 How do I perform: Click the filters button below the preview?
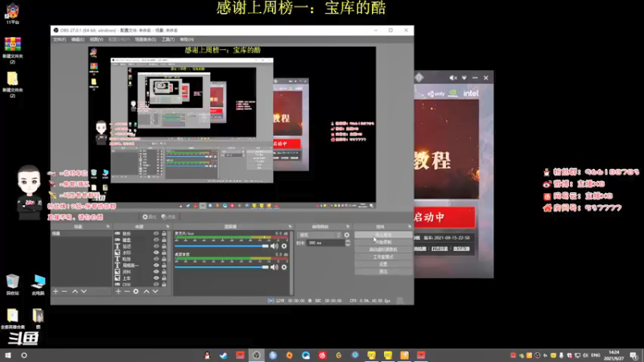click(x=168, y=216)
